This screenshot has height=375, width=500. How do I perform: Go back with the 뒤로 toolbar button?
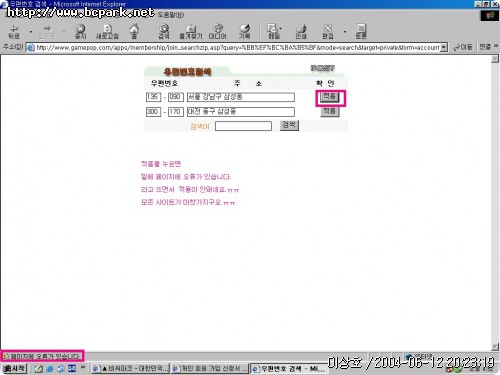pos(14,32)
